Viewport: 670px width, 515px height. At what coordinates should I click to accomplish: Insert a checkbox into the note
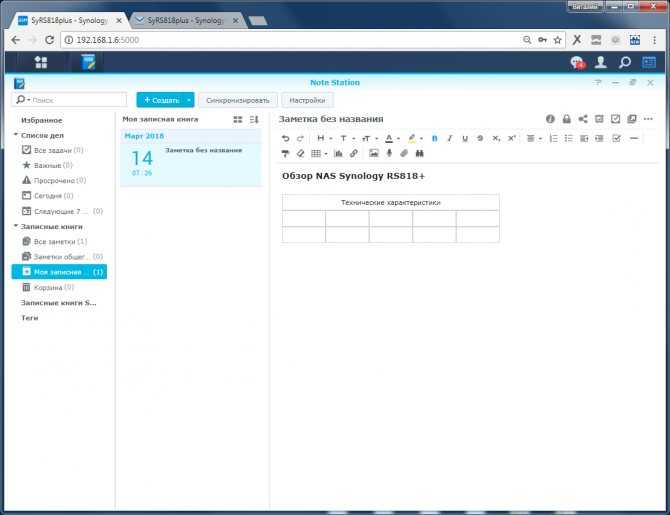pos(616,138)
